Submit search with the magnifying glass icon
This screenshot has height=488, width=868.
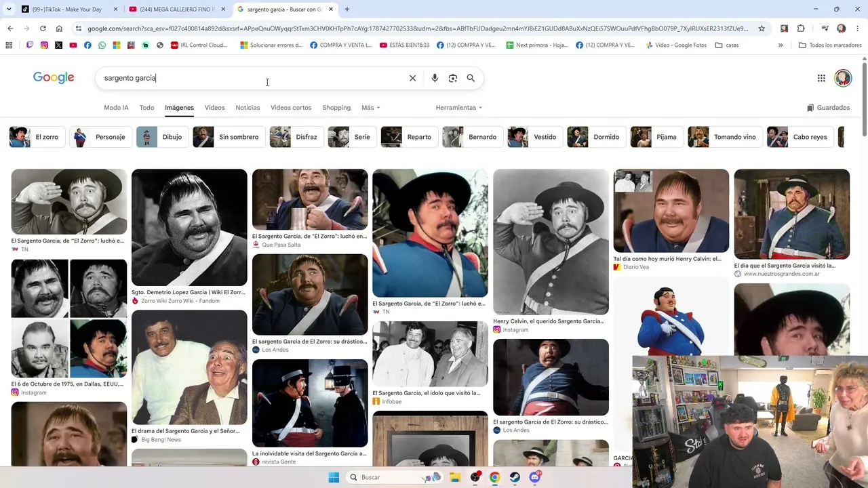pyautogui.click(x=471, y=78)
